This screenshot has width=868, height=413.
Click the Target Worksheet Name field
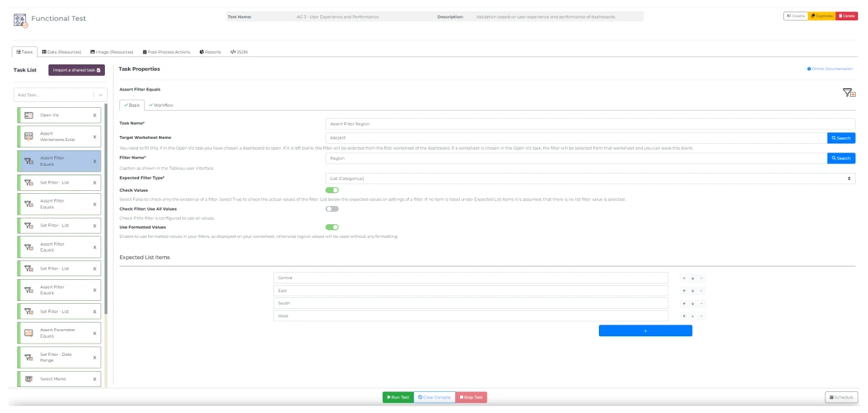tap(576, 137)
